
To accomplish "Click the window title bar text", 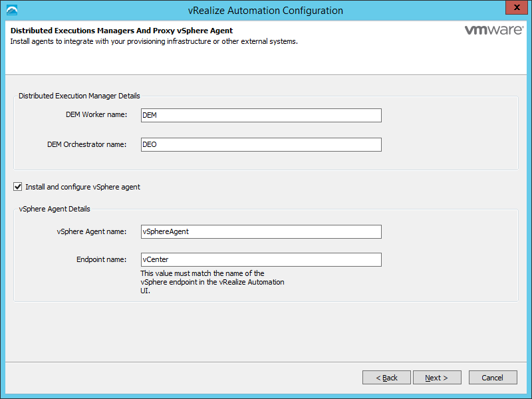I will click(x=266, y=11).
